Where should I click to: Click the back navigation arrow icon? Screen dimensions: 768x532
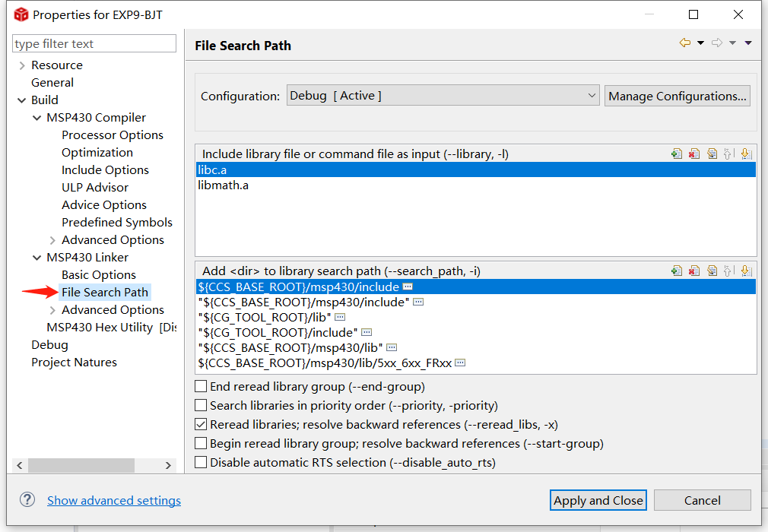click(x=684, y=43)
